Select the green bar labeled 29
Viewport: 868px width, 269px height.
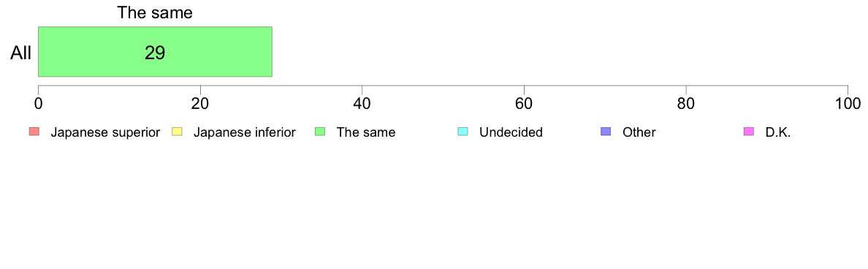pyautogui.click(x=155, y=51)
